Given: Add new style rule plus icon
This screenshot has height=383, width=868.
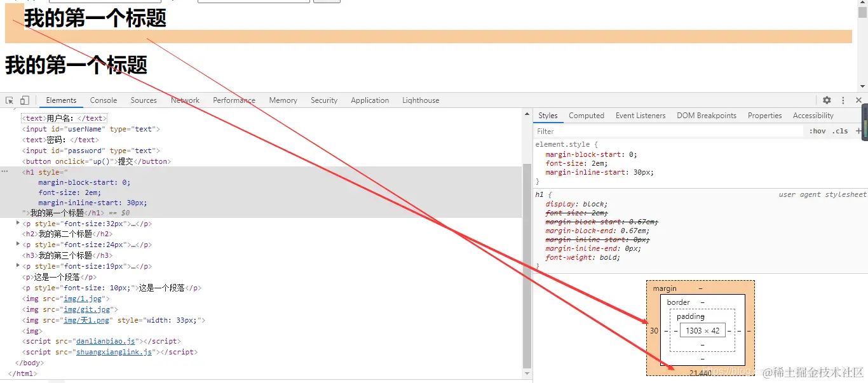Looking at the screenshot, I should click(x=858, y=131).
